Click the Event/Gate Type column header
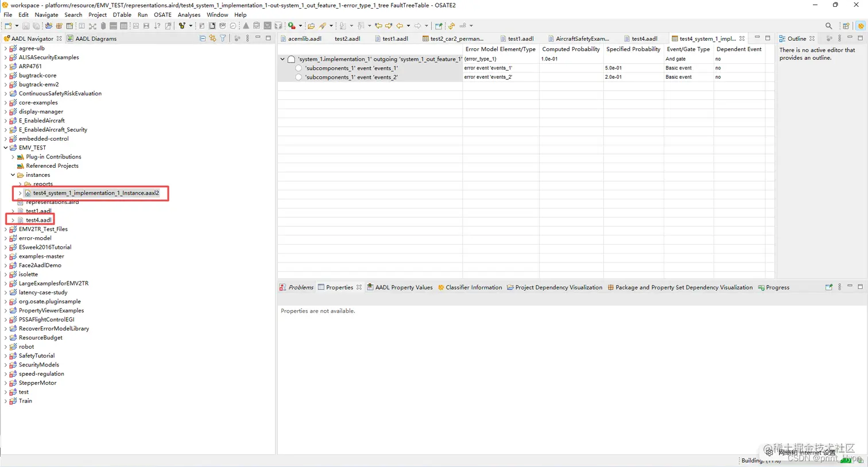868x467 pixels. pos(688,49)
